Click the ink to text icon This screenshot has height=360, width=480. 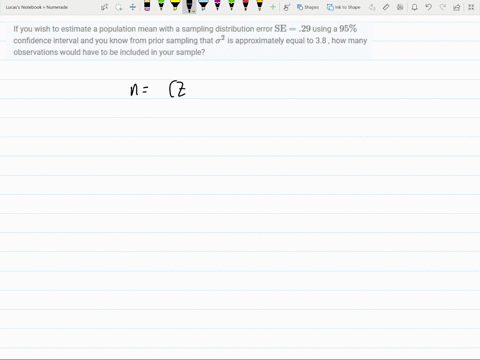click(x=372, y=7)
